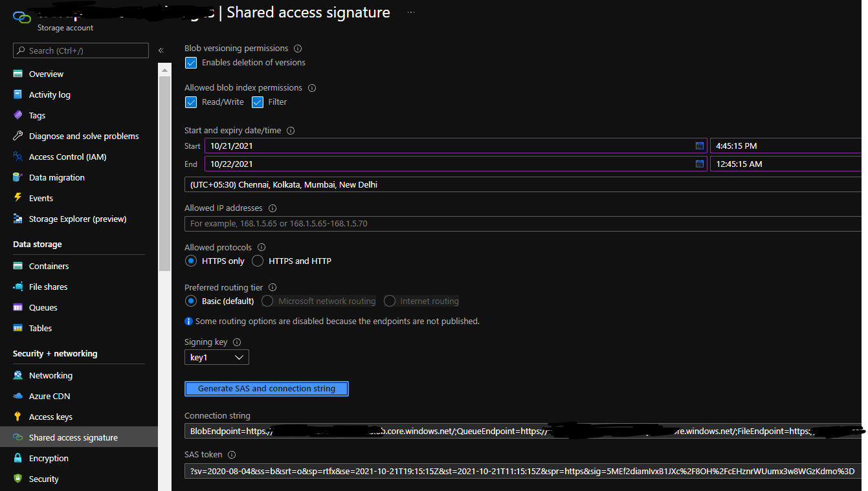
Task: Open Networking menu item
Action: click(50, 375)
